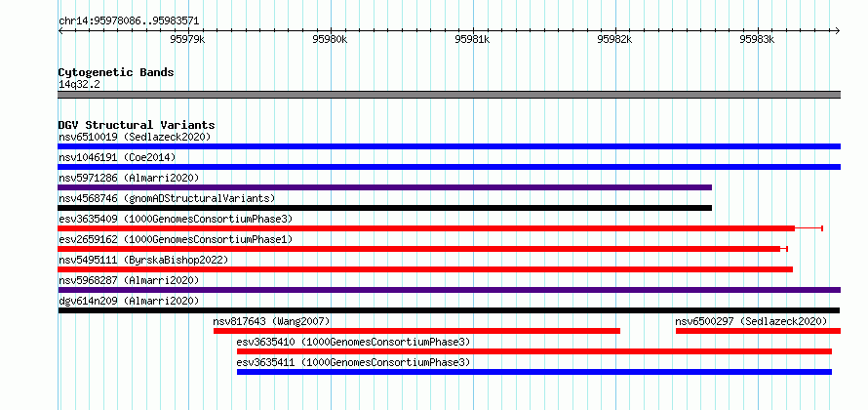The width and height of the screenshot is (868, 410).
Task: Open nsv6500297 (Sedlazeck2020) label
Action: [751, 321]
